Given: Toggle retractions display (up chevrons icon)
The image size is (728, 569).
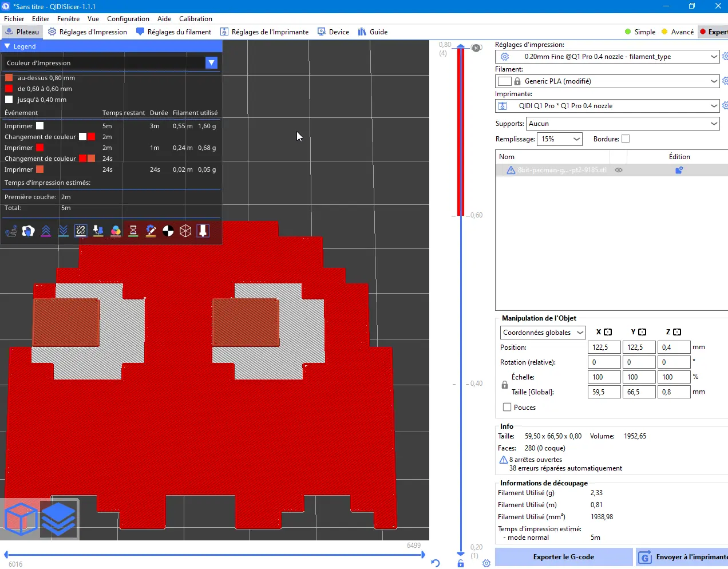Looking at the screenshot, I should 46,231.
